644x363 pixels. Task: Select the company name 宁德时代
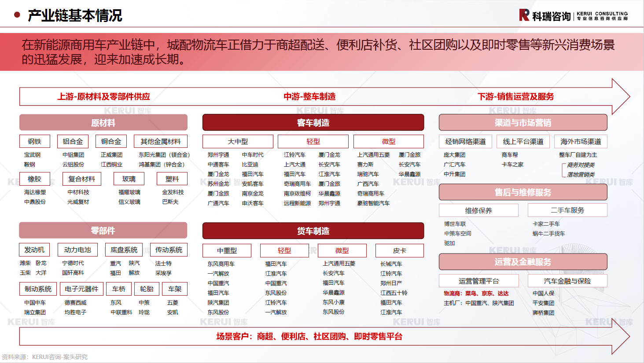tap(73, 263)
